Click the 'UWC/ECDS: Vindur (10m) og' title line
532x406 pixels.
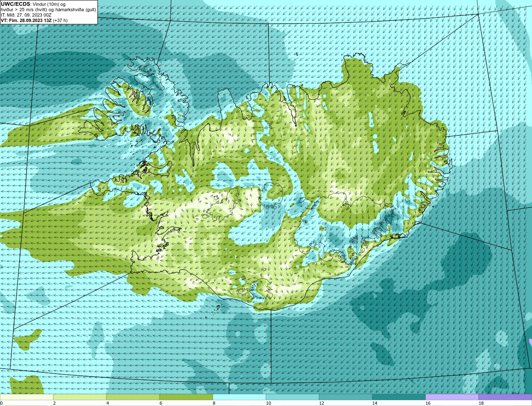pyautogui.click(x=33, y=4)
